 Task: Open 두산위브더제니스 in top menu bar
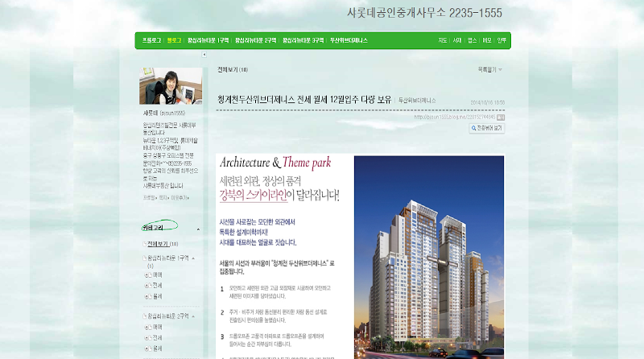click(x=349, y=40)
